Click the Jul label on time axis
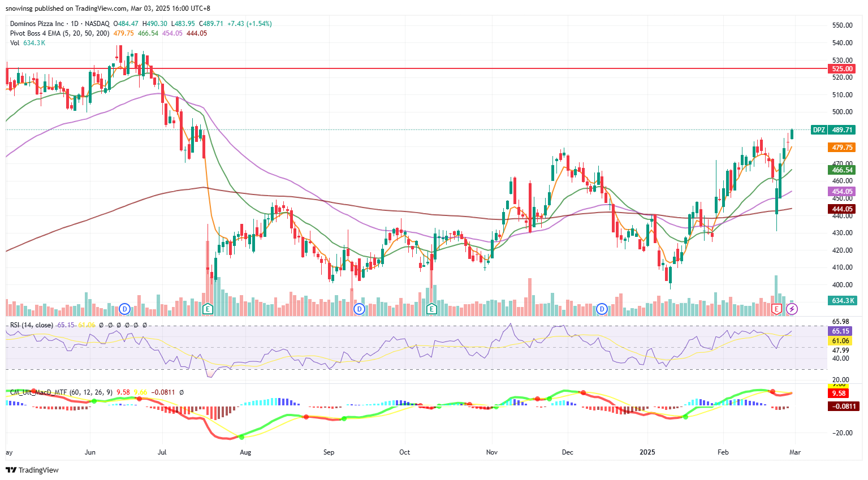Screen dimensions: 868x480 coord(162,452)
